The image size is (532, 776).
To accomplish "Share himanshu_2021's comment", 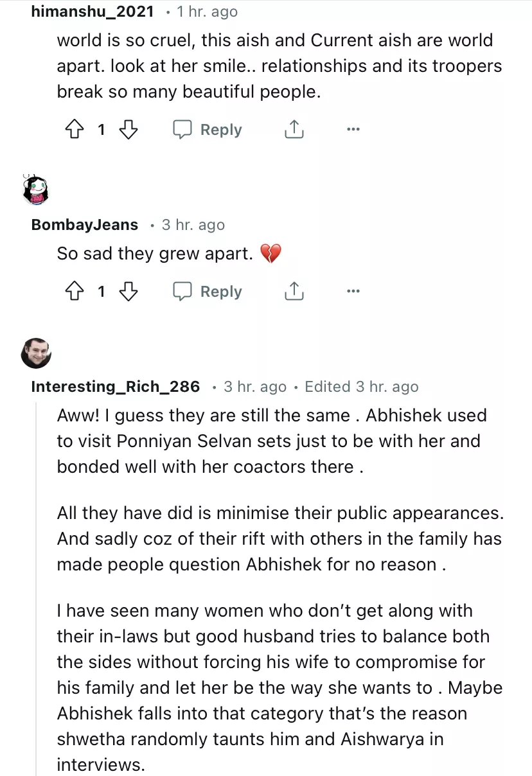I will [x=294, y=130].
